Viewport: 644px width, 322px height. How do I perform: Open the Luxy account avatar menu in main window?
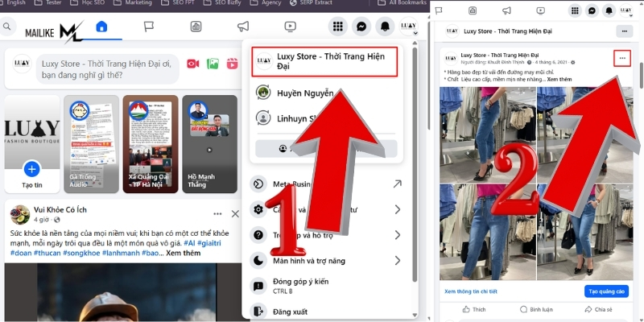(409, 27)
